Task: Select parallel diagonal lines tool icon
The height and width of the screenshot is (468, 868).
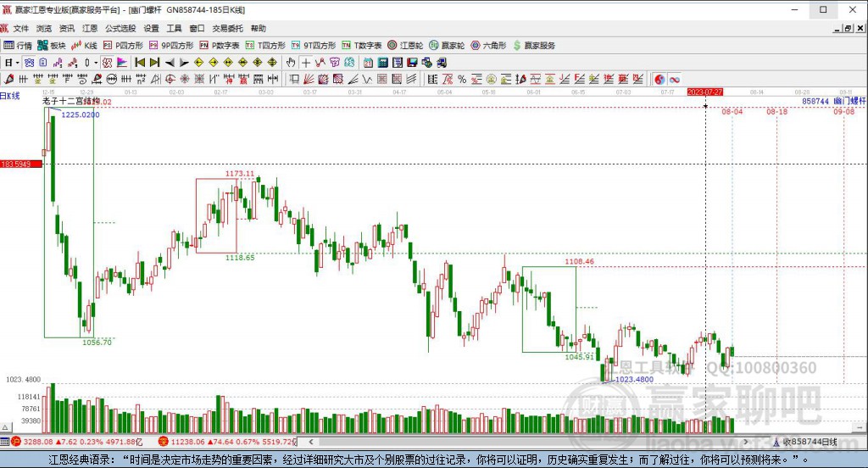Action: 411,79
